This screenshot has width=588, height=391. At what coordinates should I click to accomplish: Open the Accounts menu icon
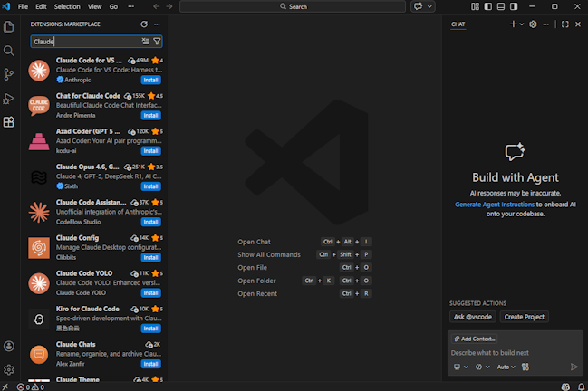point(9,346)
